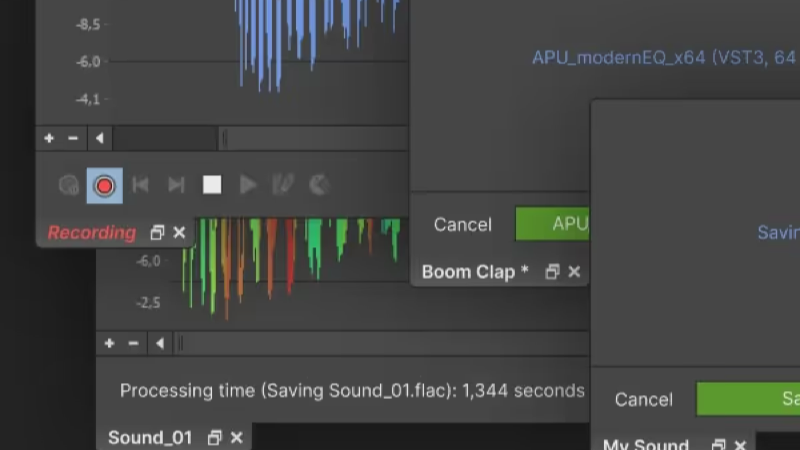
Task: Undock the Boom Clap panel
Action: [552, 272]
